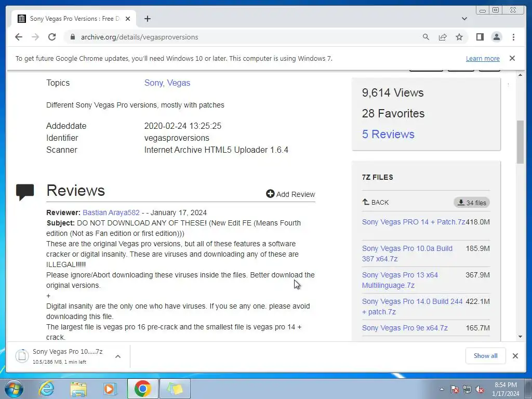Click the Reviews speech bubble icon

pos(25,192)
